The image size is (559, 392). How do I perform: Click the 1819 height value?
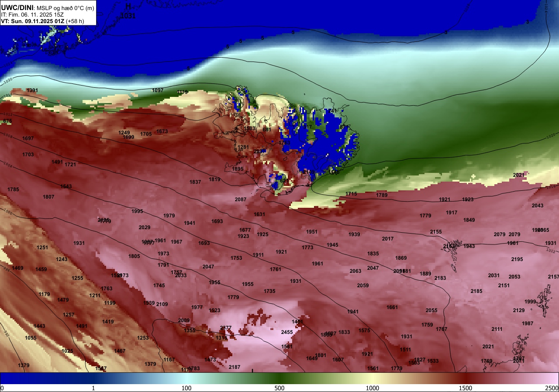[x=214, y=179]
